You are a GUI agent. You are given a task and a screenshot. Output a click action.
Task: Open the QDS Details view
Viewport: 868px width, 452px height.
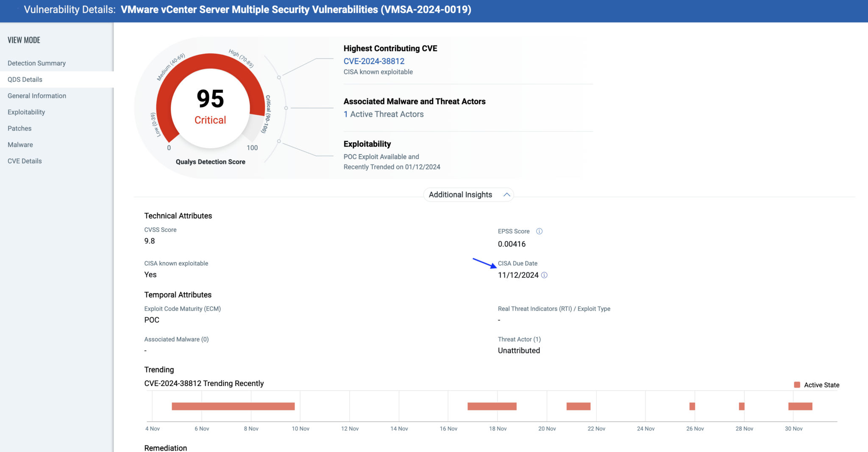(x=25, y=79)
